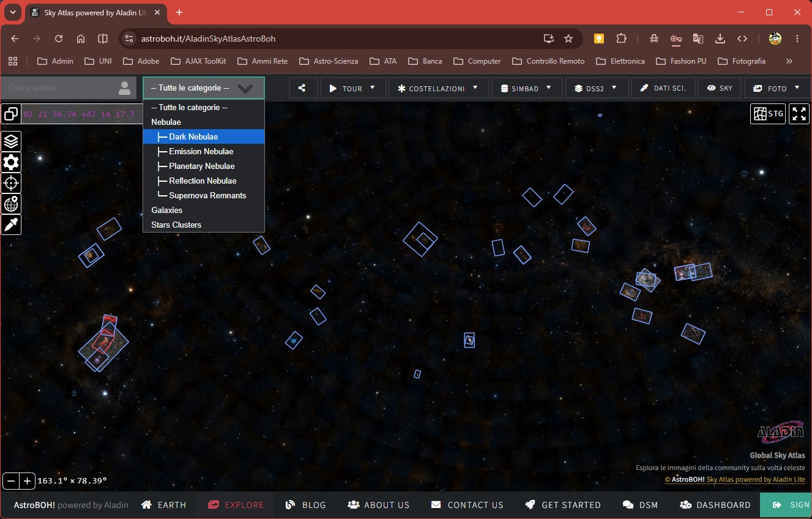The height and width of the screenshot is (519, 812).
Task: Choose Planetary Nebulae from list
Action: tap(204, 166)
